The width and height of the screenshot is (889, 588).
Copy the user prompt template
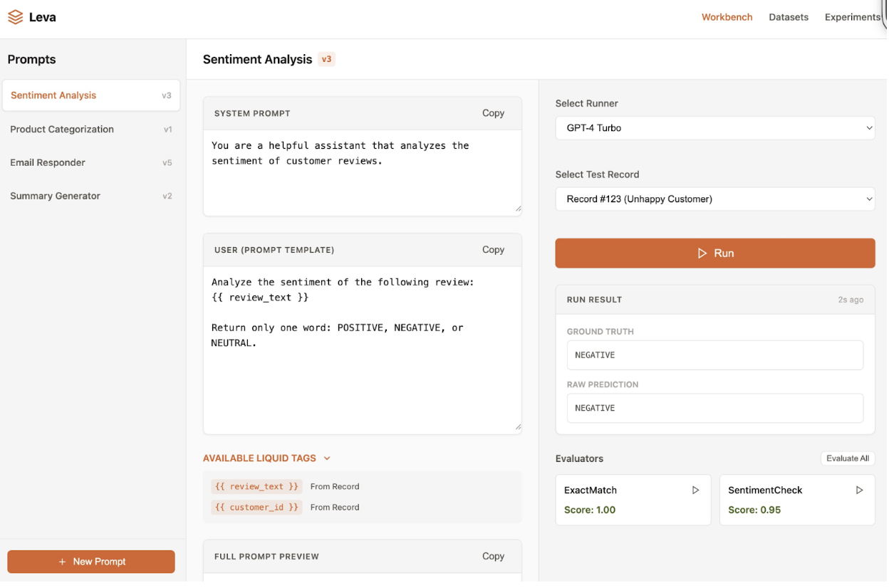[x=493, y=250]
